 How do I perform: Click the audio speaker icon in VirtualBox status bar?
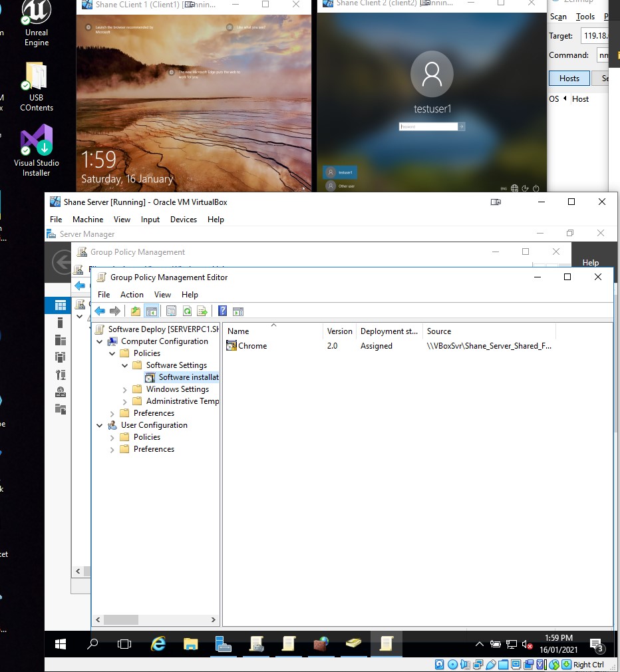(x=465, y=665)
